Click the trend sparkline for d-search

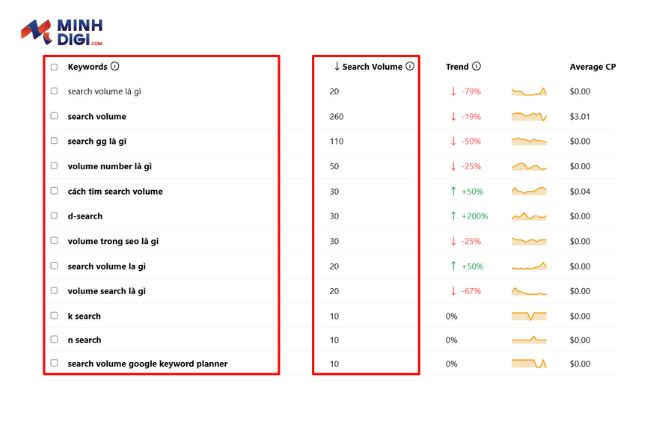point(529,216)
